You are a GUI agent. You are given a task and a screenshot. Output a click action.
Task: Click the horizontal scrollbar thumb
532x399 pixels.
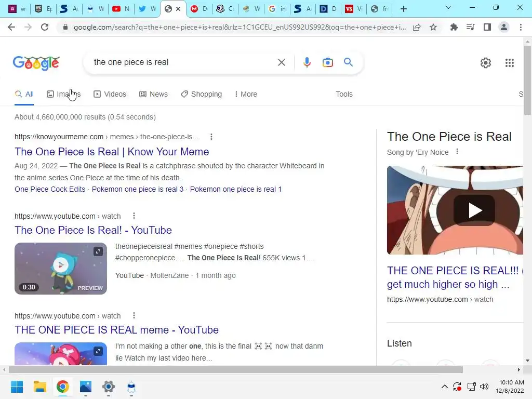click(x=235, y=369)
